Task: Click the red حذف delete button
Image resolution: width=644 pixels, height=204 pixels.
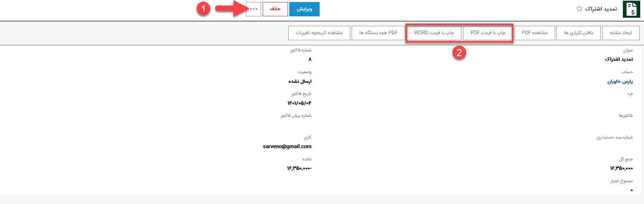Action: tap(275, 9)
